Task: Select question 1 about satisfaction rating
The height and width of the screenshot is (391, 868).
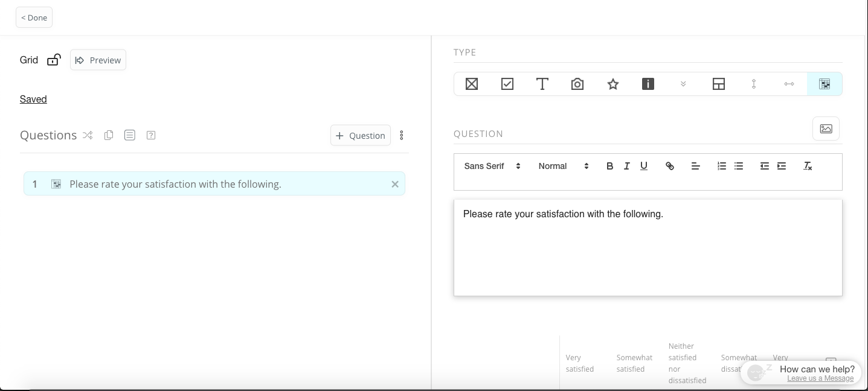Action: click(214, 184)
